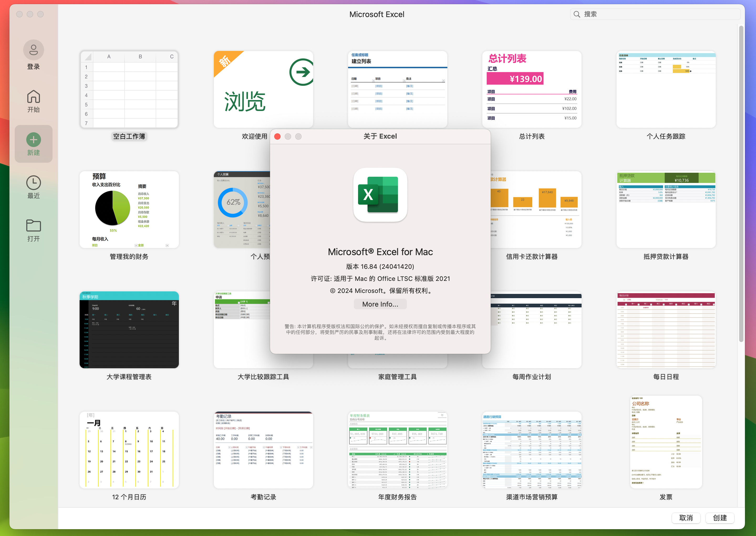Click the green arrow on 欢迎使用 template

click(301, 72)
